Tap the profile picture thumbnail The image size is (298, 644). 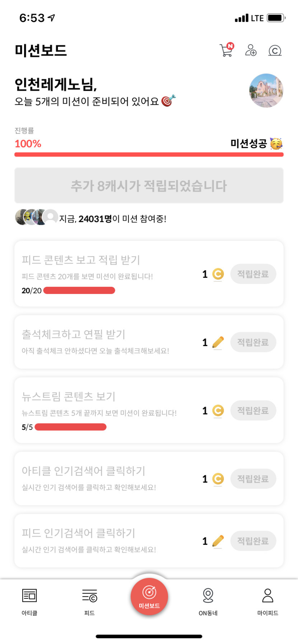click(266, 90)
